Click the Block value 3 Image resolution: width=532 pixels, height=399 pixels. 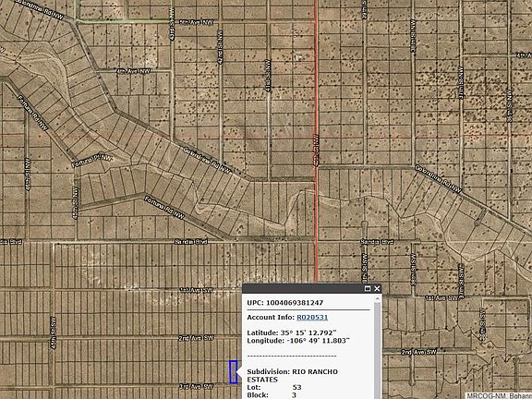[x=294, y=395]
